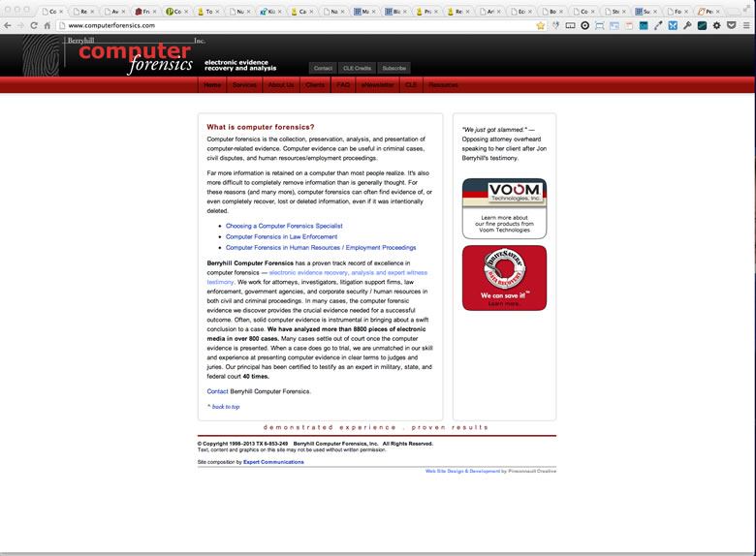Image resolution: width=756 pixels, height=556 pixels.
Task: Open Choosing a Computer Forensics Specialist link
Action: [284, 226]
